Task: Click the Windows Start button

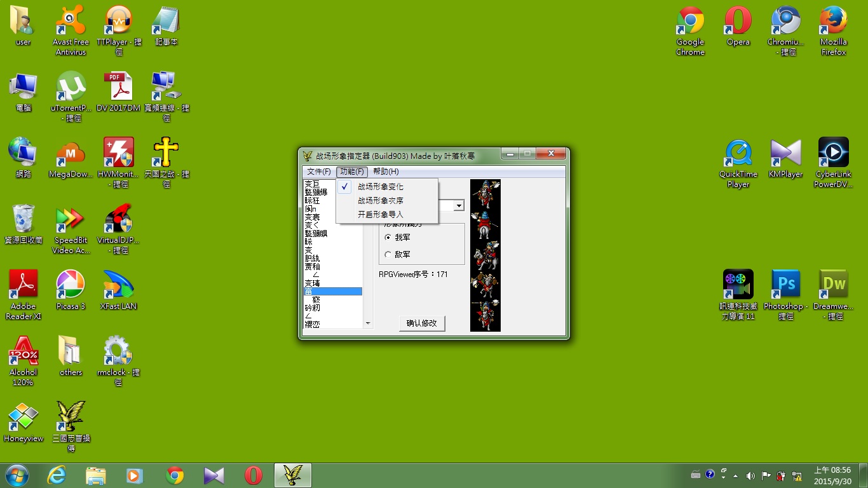Action: coord(17,475)
